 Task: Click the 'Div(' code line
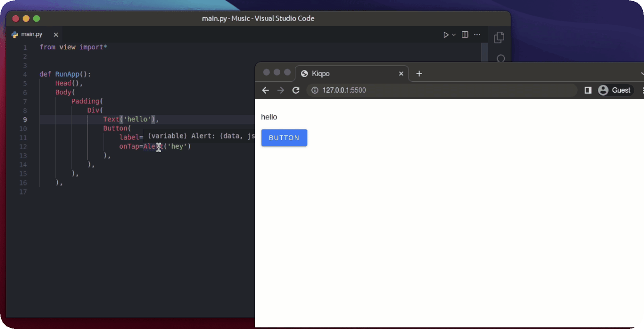(95, 110)
